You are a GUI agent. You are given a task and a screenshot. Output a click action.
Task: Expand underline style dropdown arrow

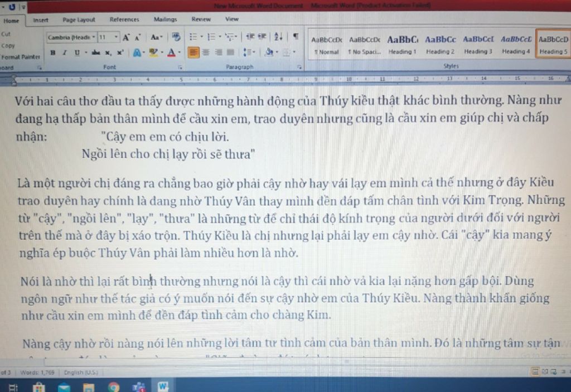[x=86, y=52]
